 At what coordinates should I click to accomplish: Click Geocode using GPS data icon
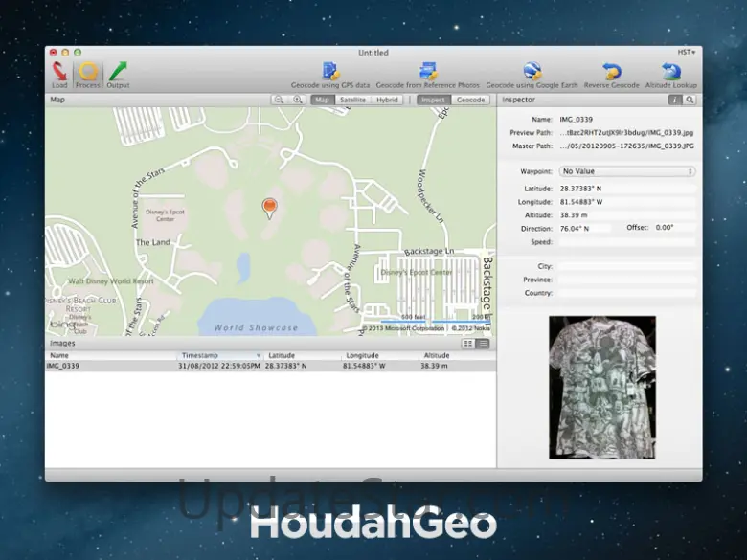pyautogui.click(x=330, y=76)
